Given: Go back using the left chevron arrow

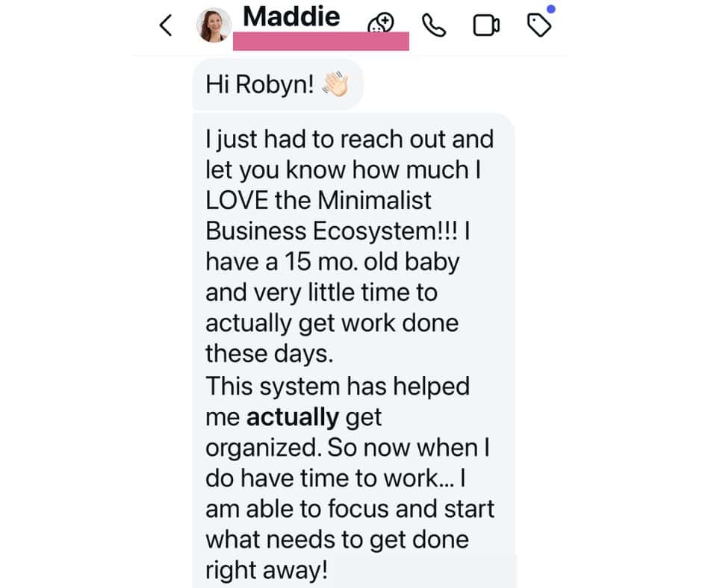Looking at the screenshot, I should [x=166, y=25].
